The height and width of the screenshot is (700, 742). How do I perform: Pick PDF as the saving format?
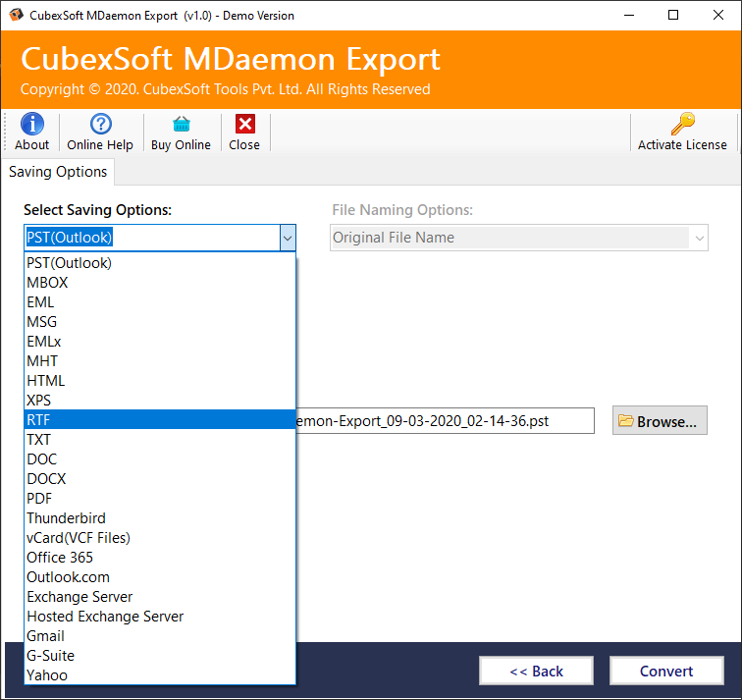pos(159,499)
